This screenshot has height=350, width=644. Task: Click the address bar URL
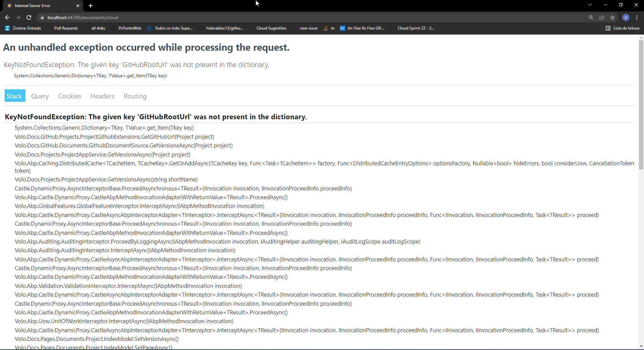click(x=83, y=17)
